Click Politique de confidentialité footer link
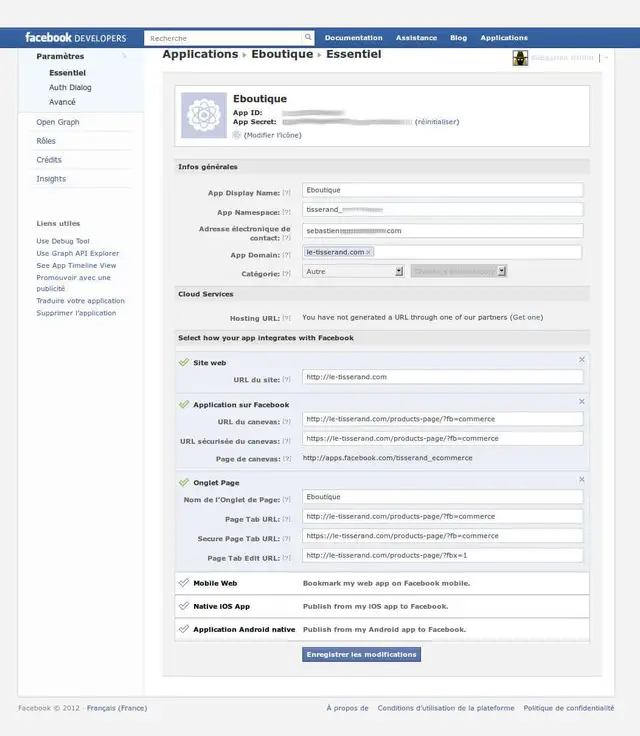Image resolution: width=640 pixels, height=736 pixels. click(x=569, y=708)
